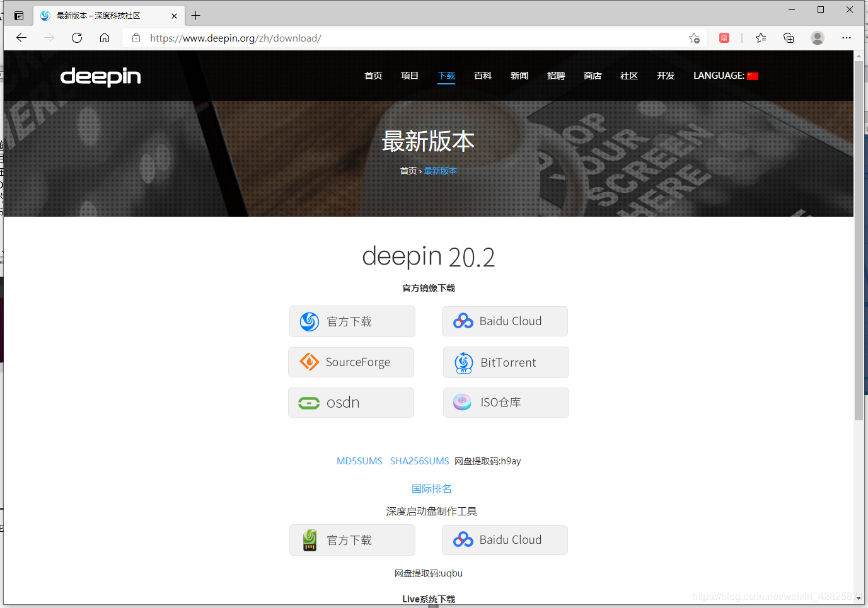Open the ISO仓库 button
Image resolution: width=868 pixels, height=608 pixels.
[506, 403]
